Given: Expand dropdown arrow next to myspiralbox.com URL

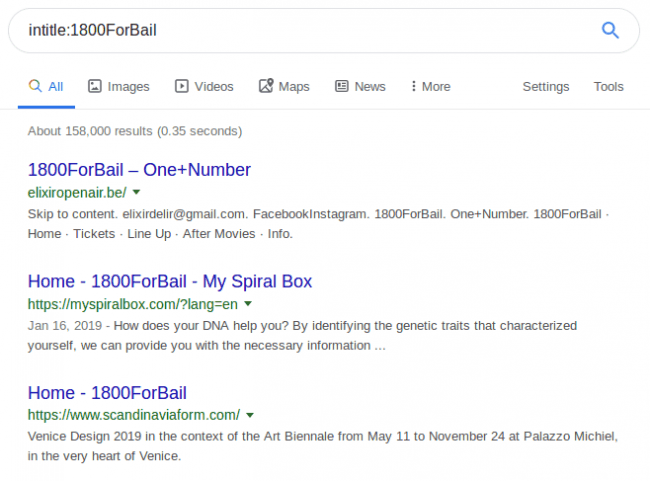Looking at the screenshot, I should tap(248, 304).
